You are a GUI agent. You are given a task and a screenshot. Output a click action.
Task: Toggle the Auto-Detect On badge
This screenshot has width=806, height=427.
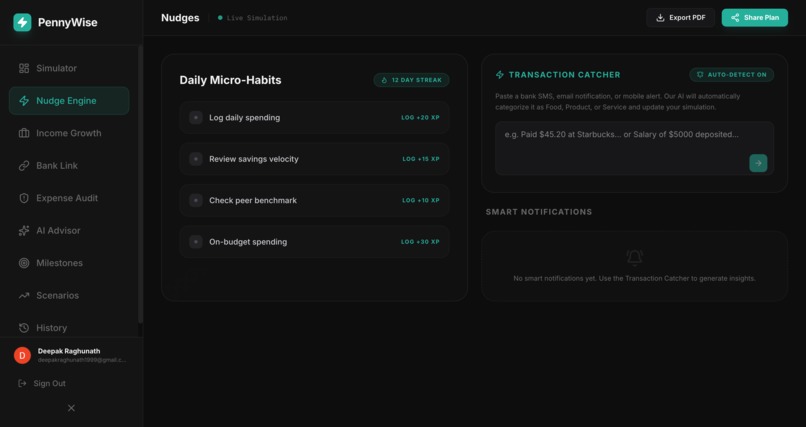731,75
